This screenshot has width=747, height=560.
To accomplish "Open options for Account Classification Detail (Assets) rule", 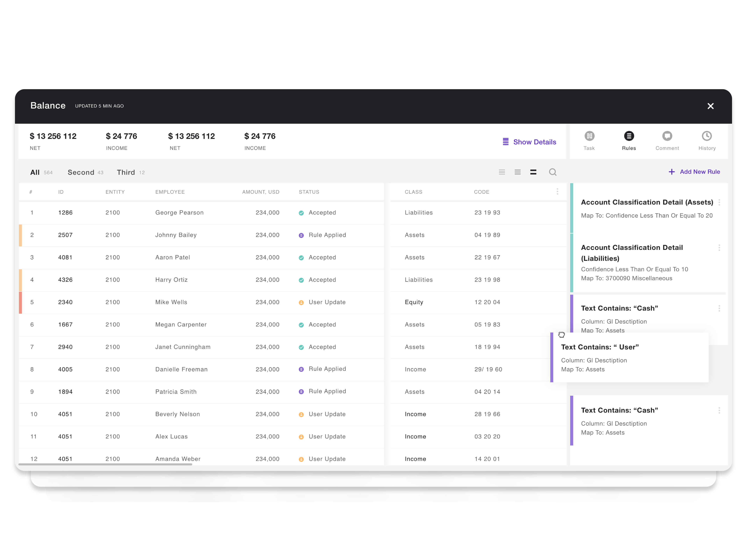I will (x=719, y=203).
